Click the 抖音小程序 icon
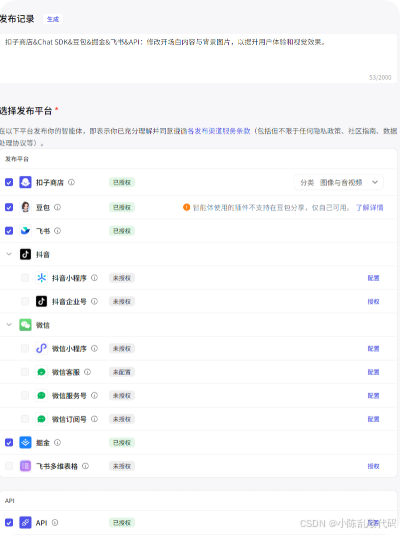 (x=41, y=278)
